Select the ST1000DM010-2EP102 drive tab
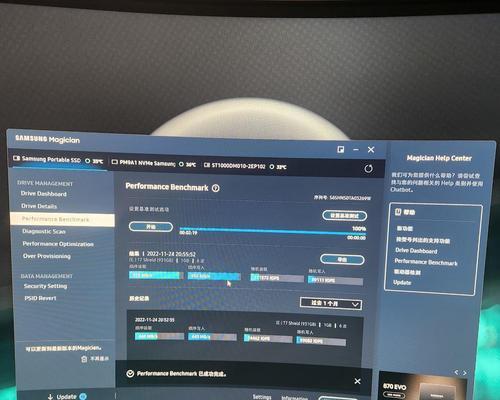 tap(245, 166)
